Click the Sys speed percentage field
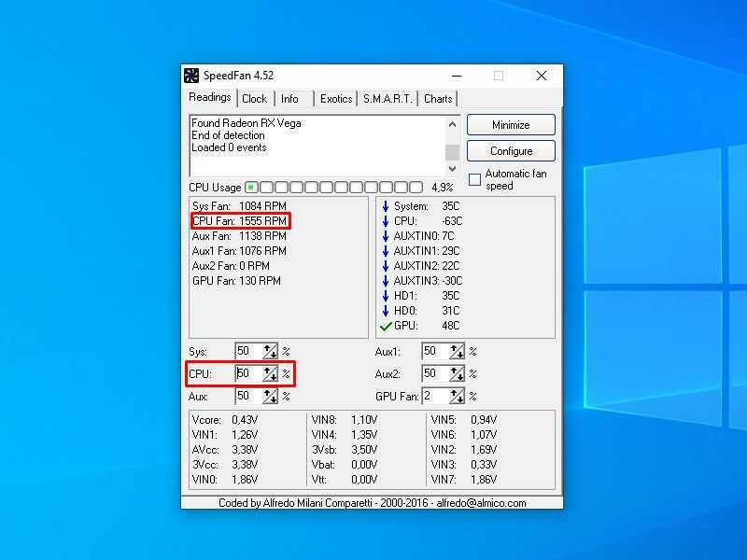 [249, 352]
